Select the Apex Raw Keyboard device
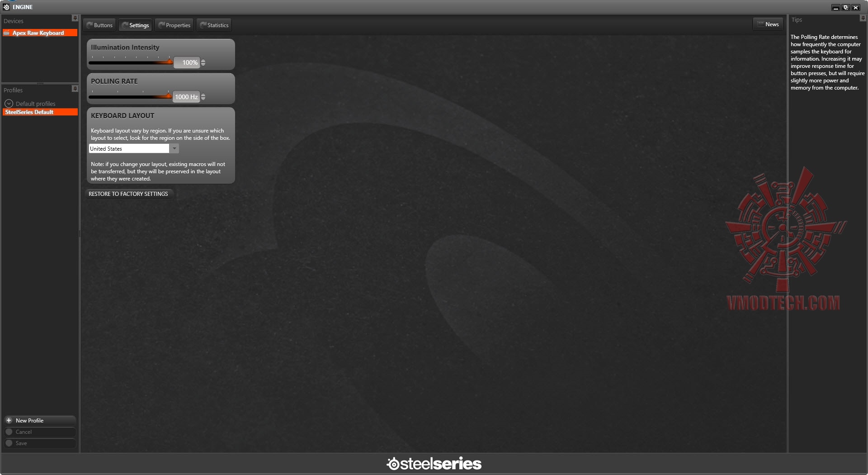The image size is (868, 475). [40, 33]
